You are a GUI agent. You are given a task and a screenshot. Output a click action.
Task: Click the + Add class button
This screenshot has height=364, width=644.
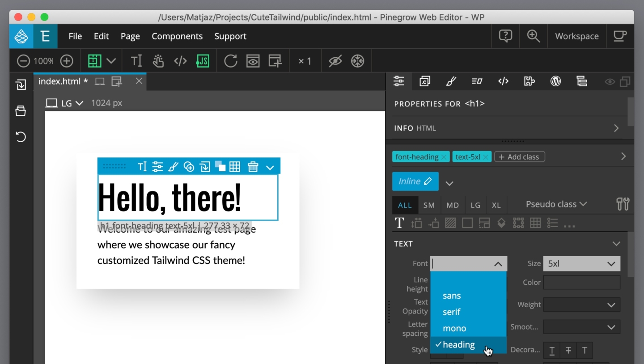point(519,157)
